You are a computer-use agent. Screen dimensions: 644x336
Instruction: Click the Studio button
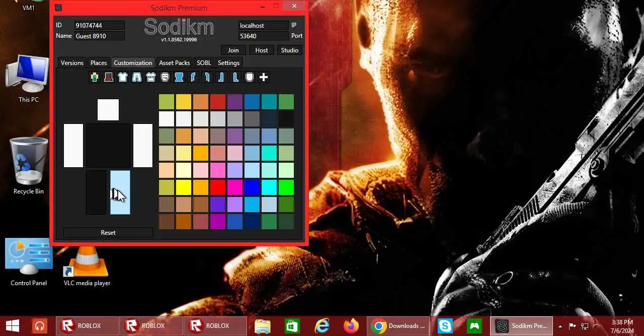[290, 50]
